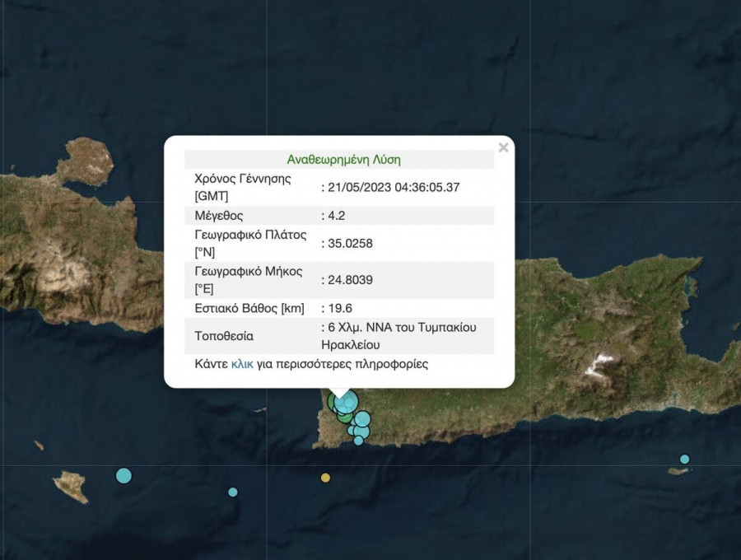
Task: Select the southernmost cyan marker on the coast
Action: (358, 441)
